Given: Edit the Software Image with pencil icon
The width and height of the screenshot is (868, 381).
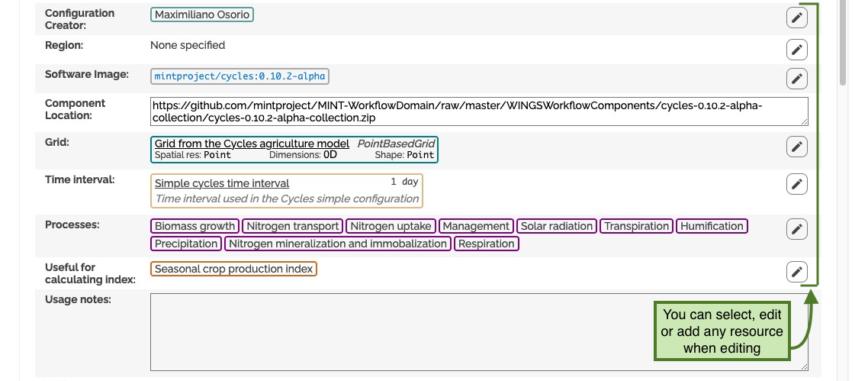Looking at the screenshot, I should tap(796, 79).
